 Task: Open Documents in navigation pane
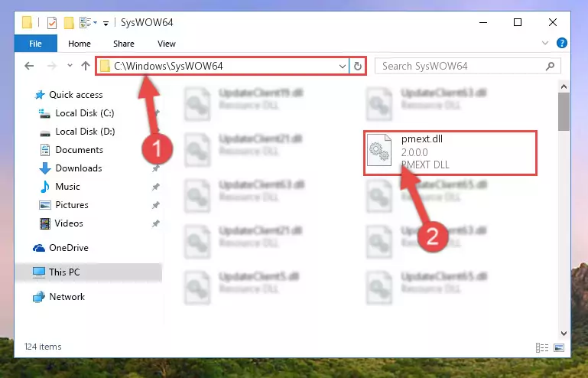click(71, 150)
